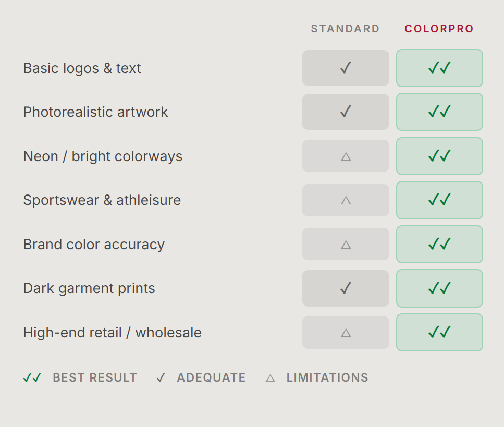
Task: Click Standard triangle for Neon / bright colorways
Action: pyautogui.click(x=346, y=156)
